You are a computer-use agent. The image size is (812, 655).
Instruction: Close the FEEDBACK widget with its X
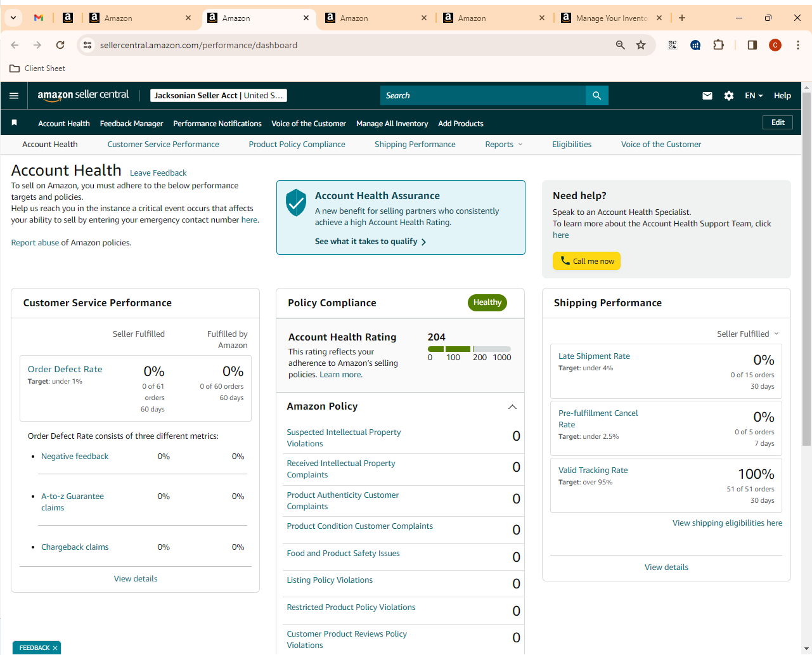pyautogui.click(x=55, y=648)
